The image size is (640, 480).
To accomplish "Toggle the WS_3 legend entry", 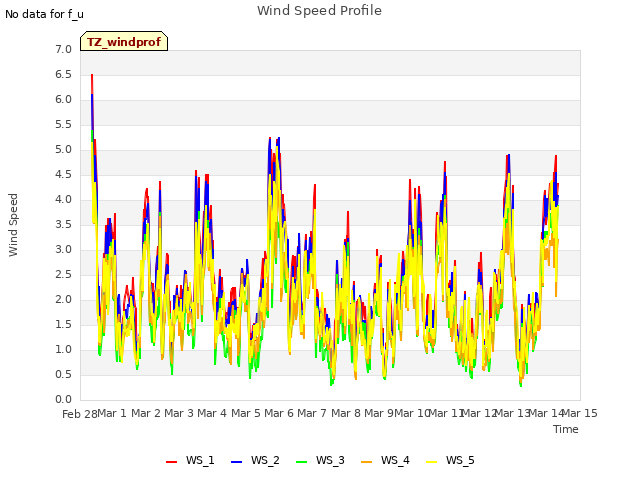I will point(320,460).
